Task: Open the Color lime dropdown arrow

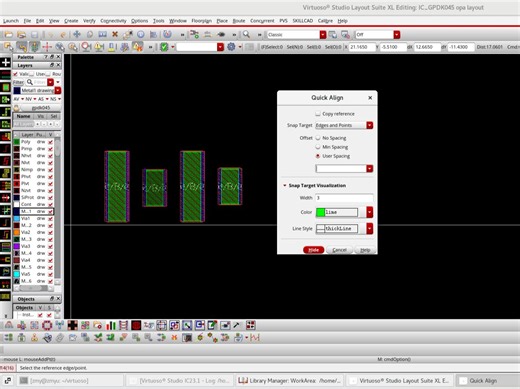Action: 369,212
